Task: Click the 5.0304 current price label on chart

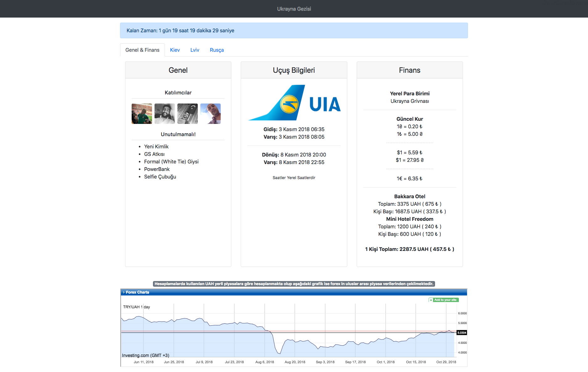Action: pos(462,333)
